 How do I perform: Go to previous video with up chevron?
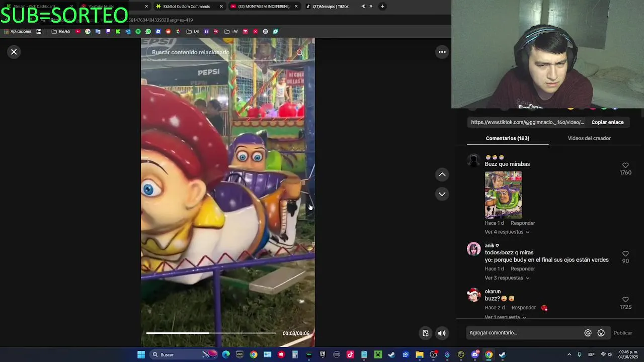[x=442, y=174]
